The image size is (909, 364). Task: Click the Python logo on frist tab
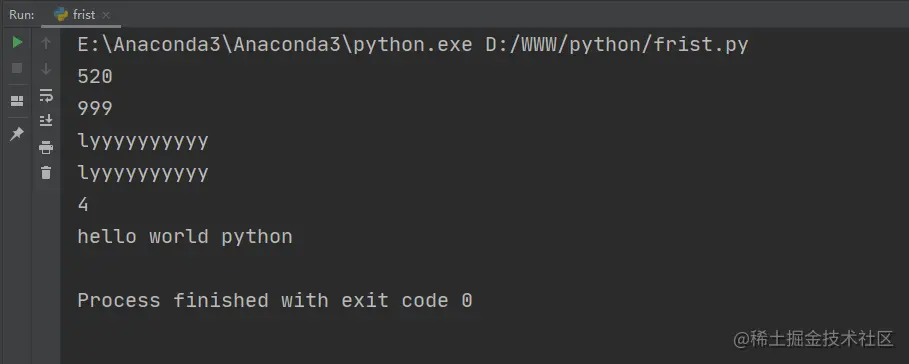[x=61, y=14]
